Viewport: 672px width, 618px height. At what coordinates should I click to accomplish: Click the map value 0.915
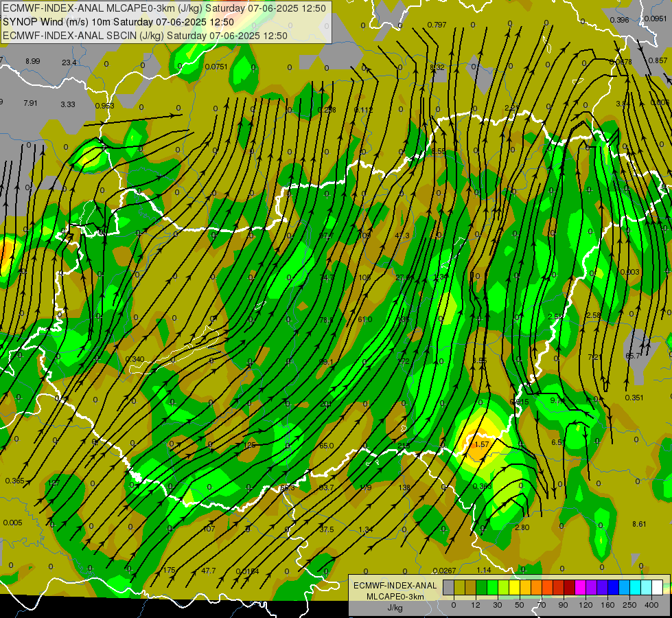519,402
